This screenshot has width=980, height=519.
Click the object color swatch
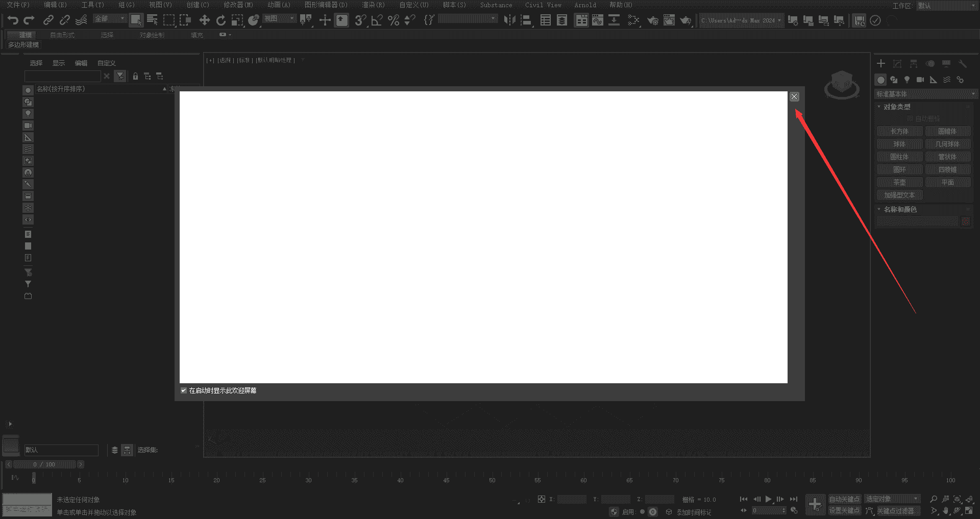pos(966,221)
